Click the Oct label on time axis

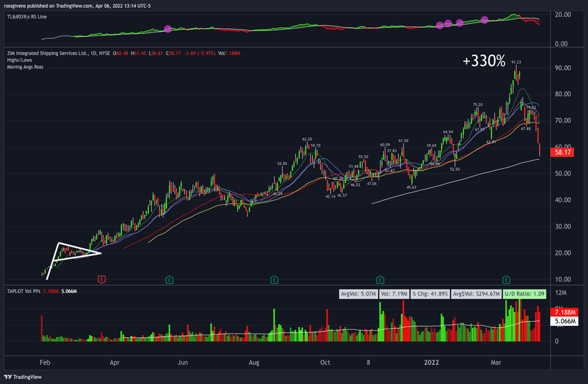[325, 362]
